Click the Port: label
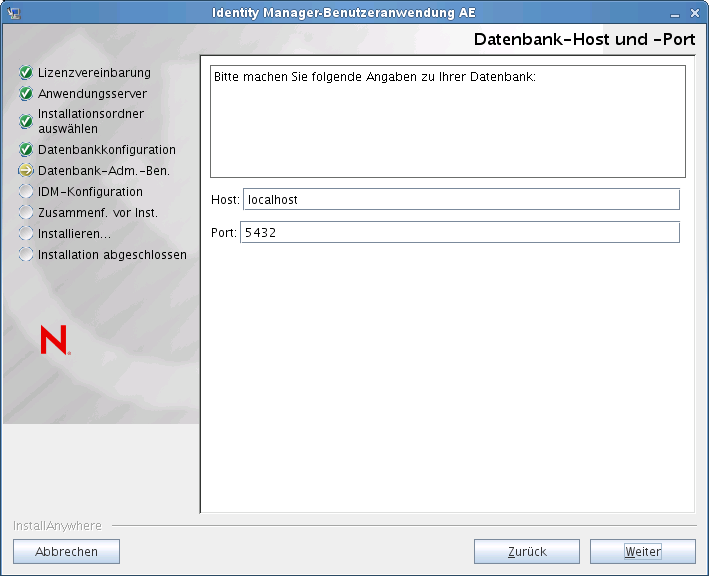Screen dimensions: 709x576 coord(224,233)
